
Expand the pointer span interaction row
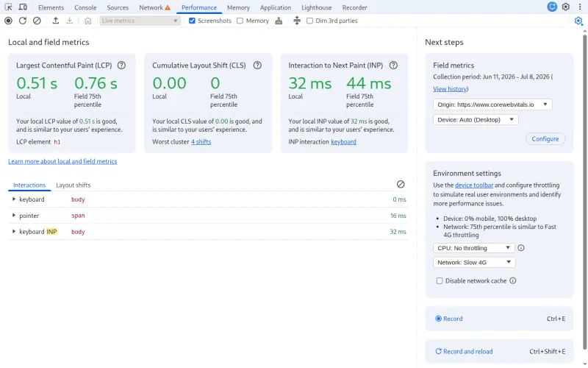coord(14,215)
